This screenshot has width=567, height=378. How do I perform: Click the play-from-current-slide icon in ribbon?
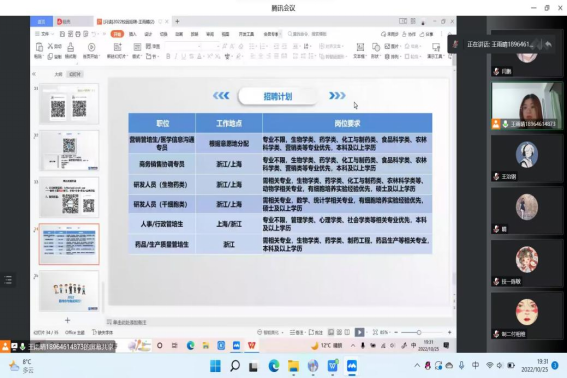pos(91,47)
